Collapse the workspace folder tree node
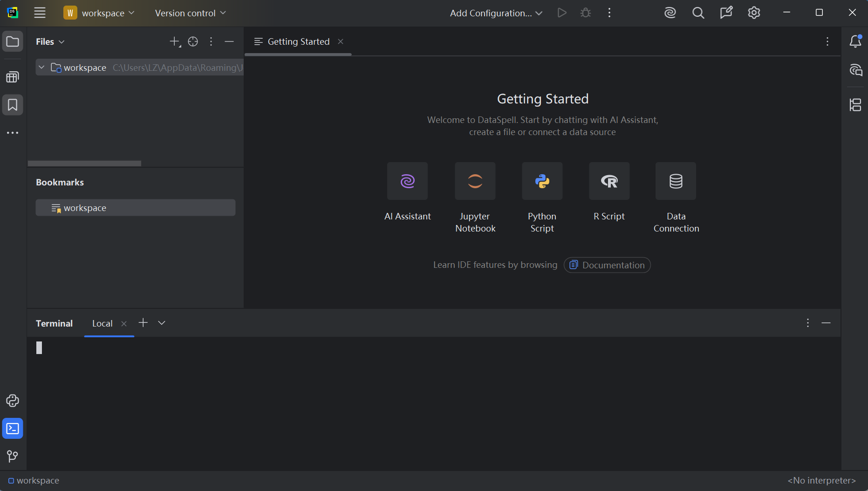868x491 pixels. (x=41, y=68)
